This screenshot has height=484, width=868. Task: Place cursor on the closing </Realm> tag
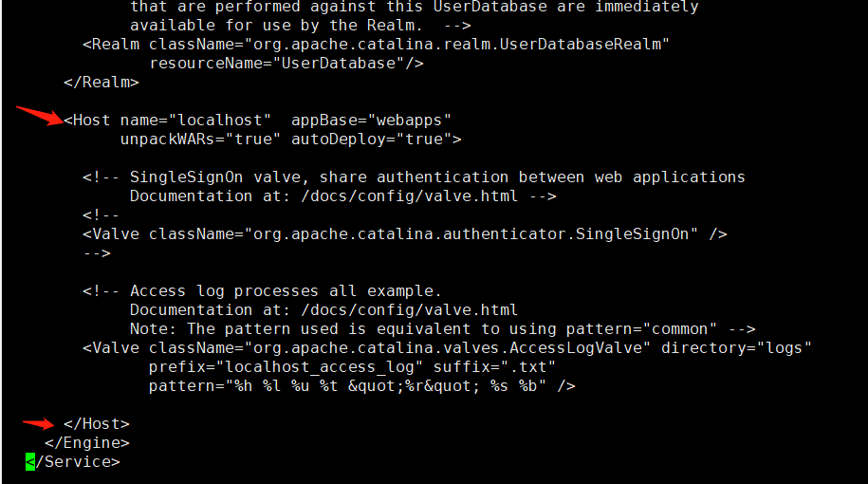[101, 83]
